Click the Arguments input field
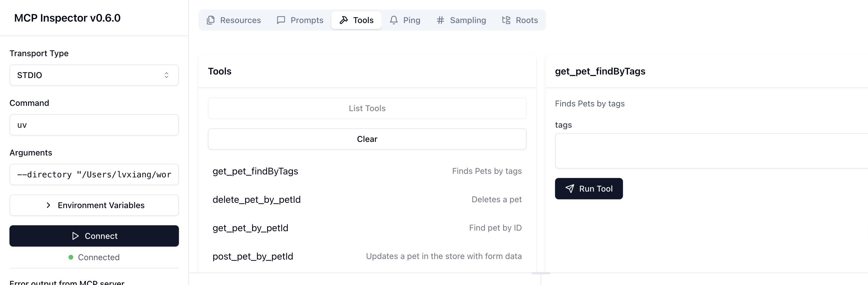The height and width of the screenshot is (285, 868). pyautogui.click(x=94, y=174)
